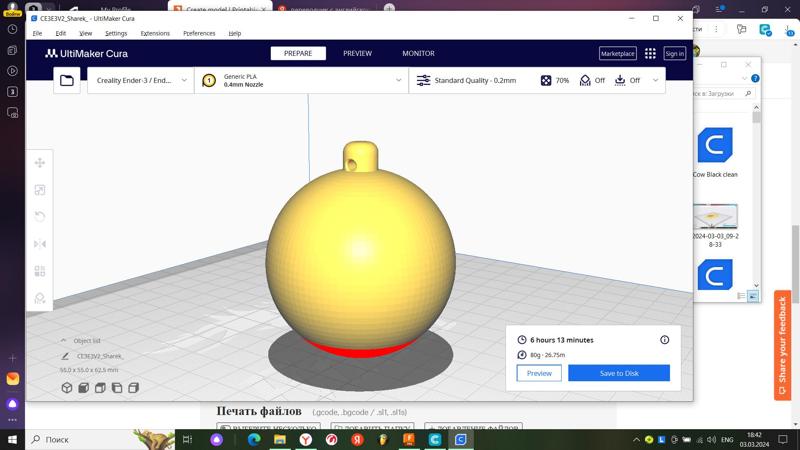This screenshot has width=800, height=450.
Task: Open Windows Start menu
Action: (x=12, y=439)
